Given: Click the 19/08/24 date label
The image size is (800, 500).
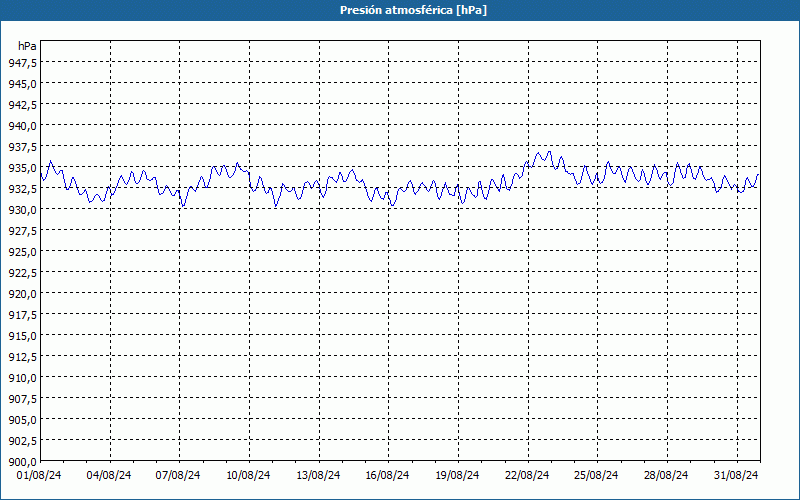Looking at the screenshot, I should click(x=457, y=475).
